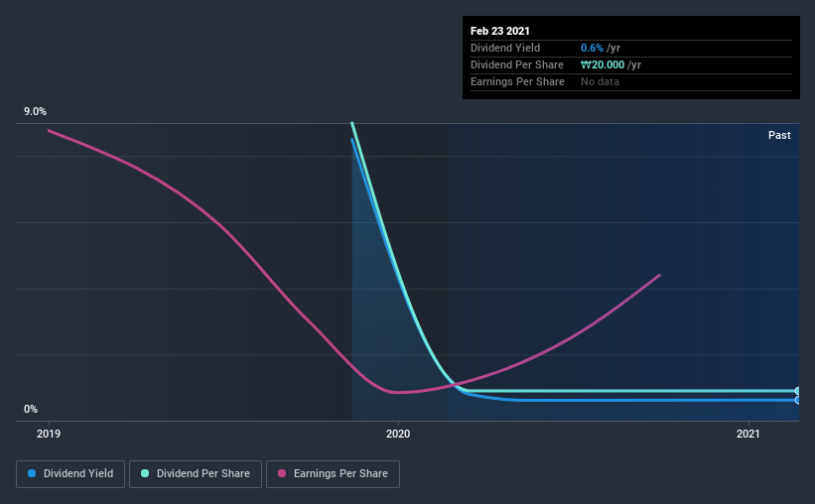Click the peak of the teal dividend line

[351, 124]
